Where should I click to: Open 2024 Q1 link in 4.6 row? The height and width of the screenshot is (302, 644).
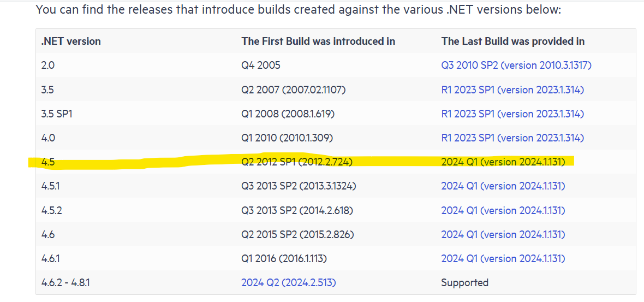[503, 234]
